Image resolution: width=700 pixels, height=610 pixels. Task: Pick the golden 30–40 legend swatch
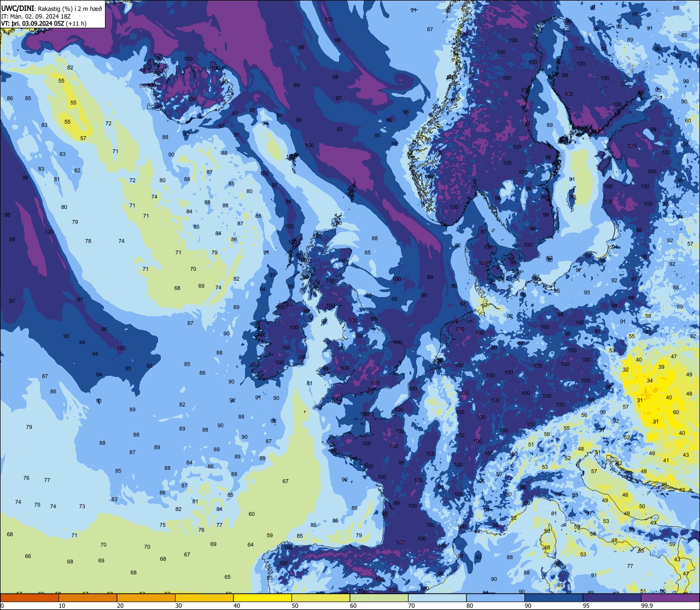204,597
